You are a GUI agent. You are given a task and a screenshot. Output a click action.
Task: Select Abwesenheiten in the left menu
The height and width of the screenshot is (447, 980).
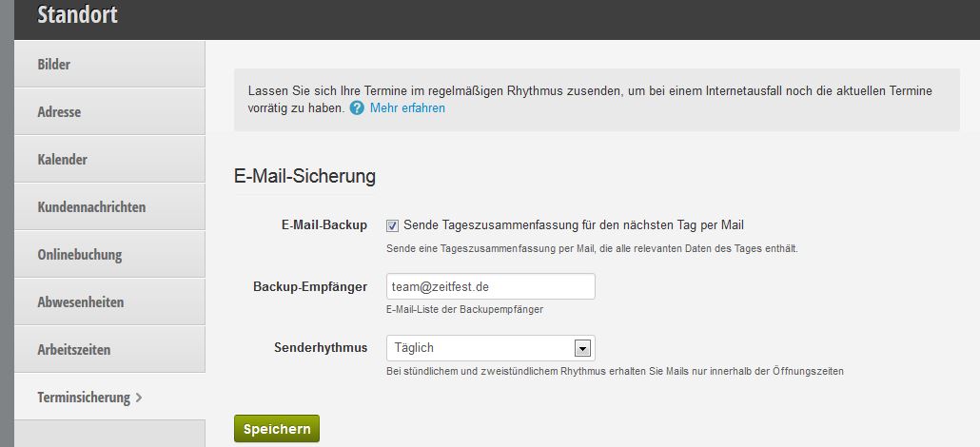[81, 302]
